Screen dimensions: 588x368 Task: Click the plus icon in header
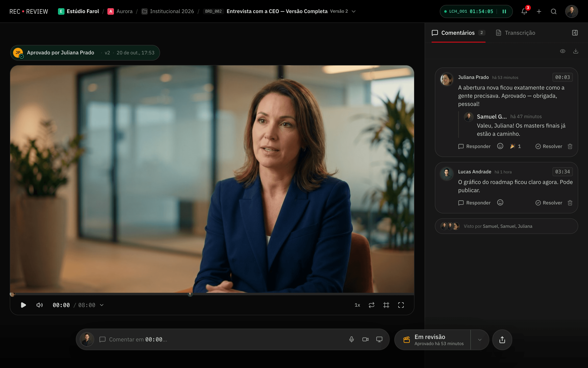click(539, 11)
